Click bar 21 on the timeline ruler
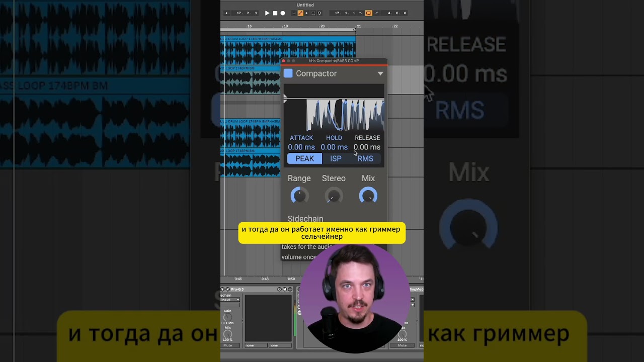The height and width of the screenshot is (362, 644). click(x=359, y=26)
